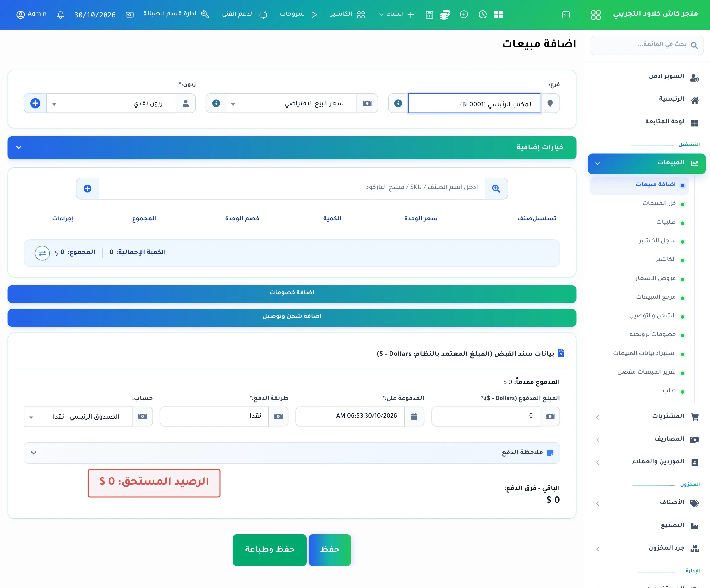Open إدارة قسم الصيانة in top bar
This screenshot has width=710, height=588.
pyautogui.click(x=176, y=14)
